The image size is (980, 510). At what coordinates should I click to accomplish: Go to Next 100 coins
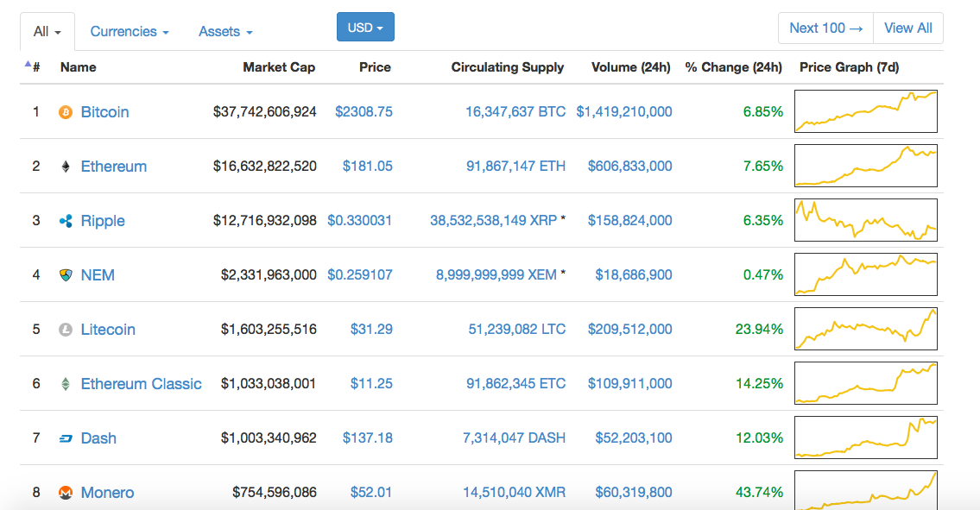pos(825,28)
